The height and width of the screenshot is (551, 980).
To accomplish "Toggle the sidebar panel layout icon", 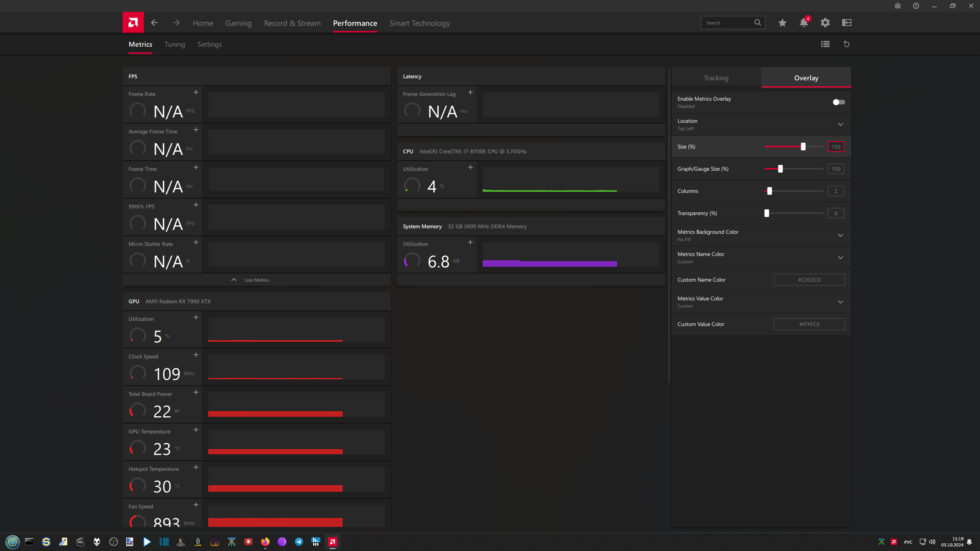I will pos(846,23).
